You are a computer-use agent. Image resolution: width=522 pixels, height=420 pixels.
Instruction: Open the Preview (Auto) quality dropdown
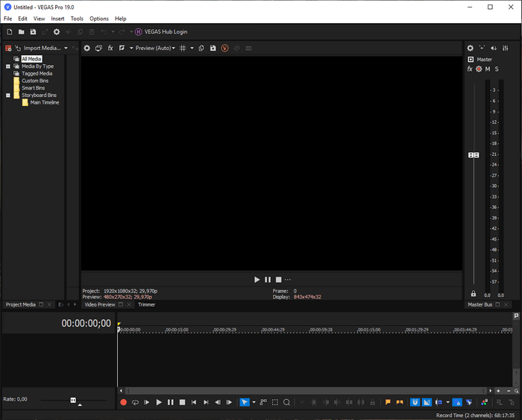click(x=155, y=48)
